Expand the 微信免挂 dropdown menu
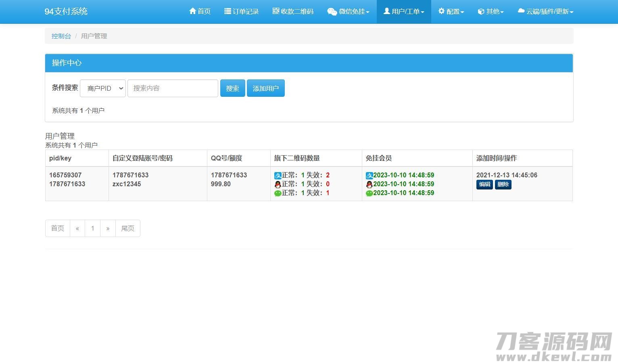The height and width of the screenshot is (364, 618). click(348, 12)
